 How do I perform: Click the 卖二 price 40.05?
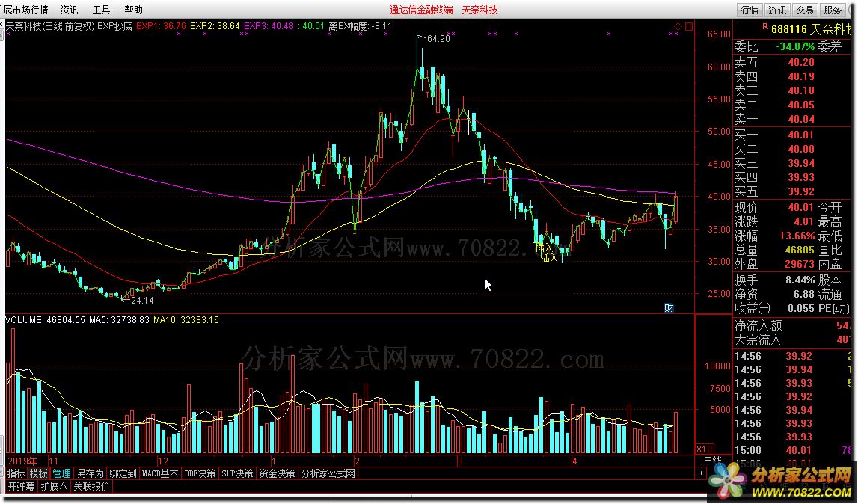click(x=801, y=105)
